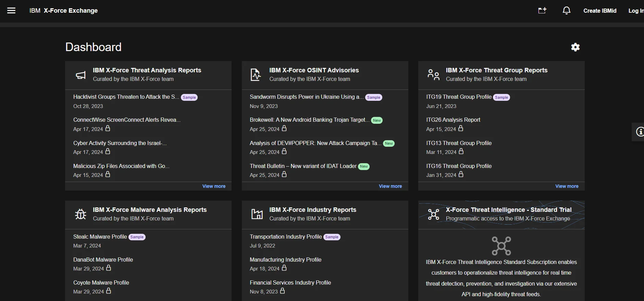Viewport: 644px width, 301px height.
Task: Open Coyote Malware Profile
Action: pos(101,282)
